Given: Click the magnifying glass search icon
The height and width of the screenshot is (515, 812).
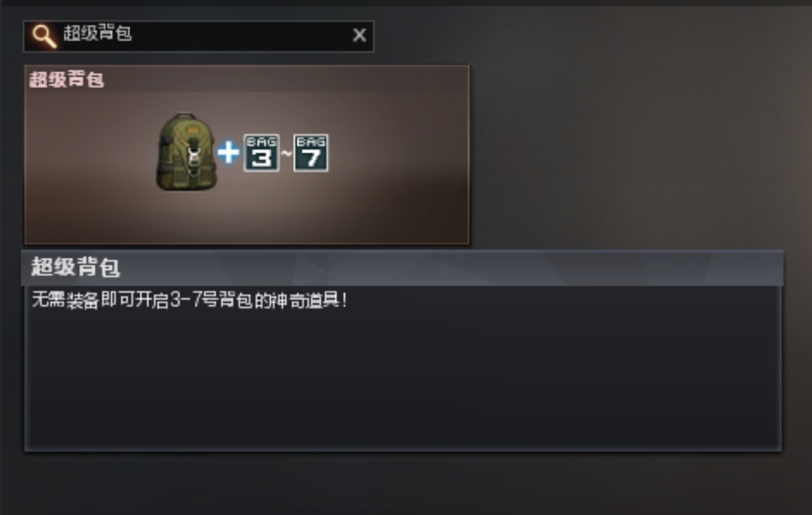Looking at the screenshot, I should (44, 36).
